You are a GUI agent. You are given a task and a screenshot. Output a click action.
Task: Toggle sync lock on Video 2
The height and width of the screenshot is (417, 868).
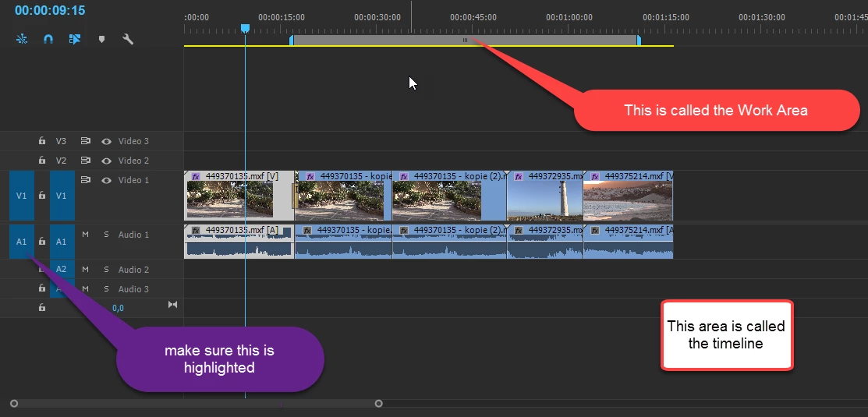coord(85,161)
